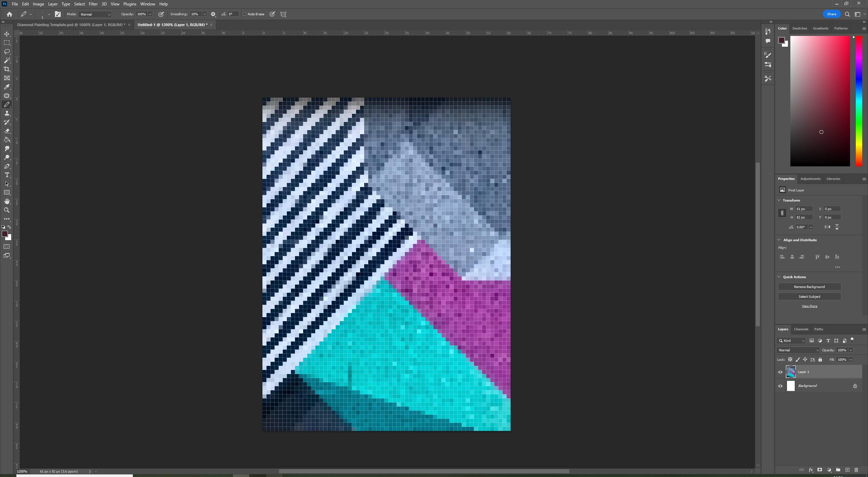
Task: Toggle lock image pixels brush icon
Action: coord(797,360)
